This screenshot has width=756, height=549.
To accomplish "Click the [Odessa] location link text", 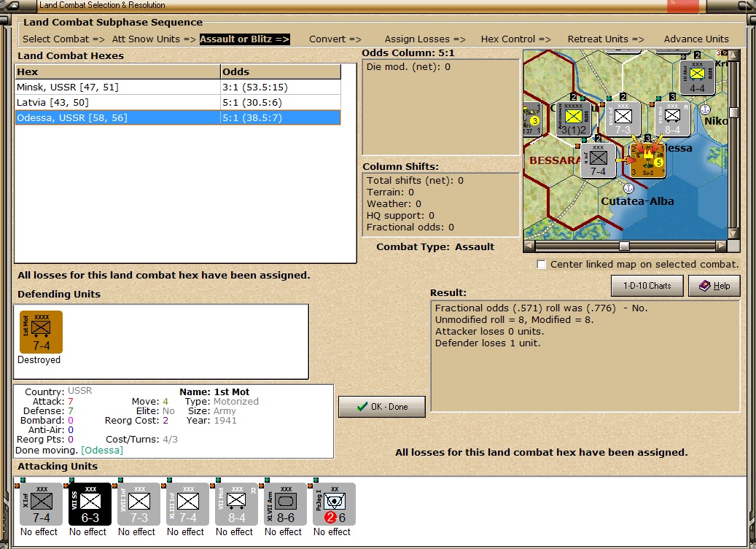I will 102,450.
